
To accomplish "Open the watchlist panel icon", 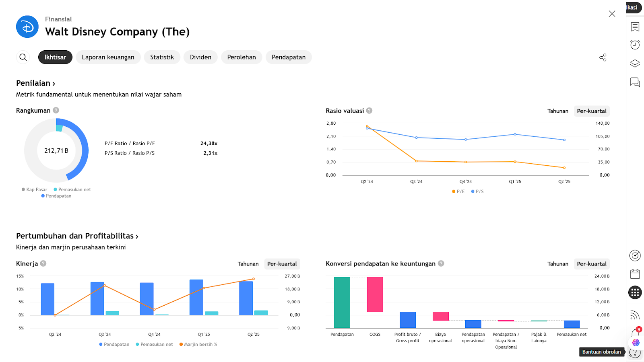I will coord(635,27).
